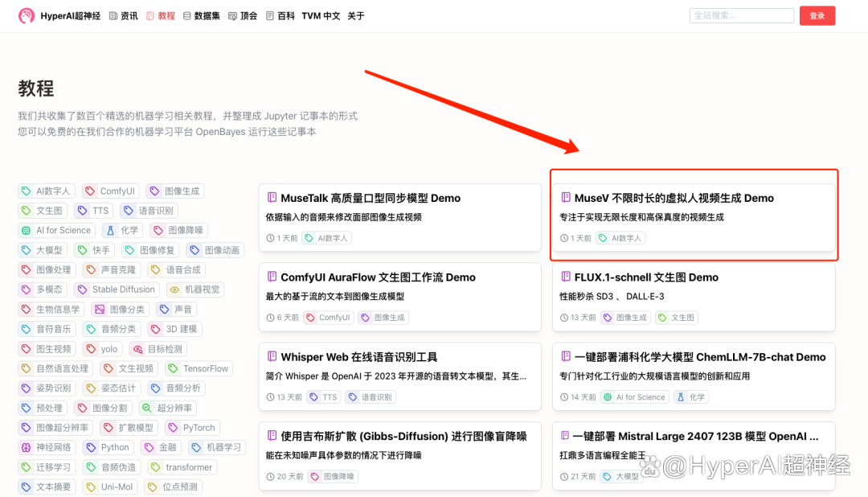The width and height of the screenshot is (868, 497).
Task: Select the 图像动画 tag filter
Action: click(215, 250)
